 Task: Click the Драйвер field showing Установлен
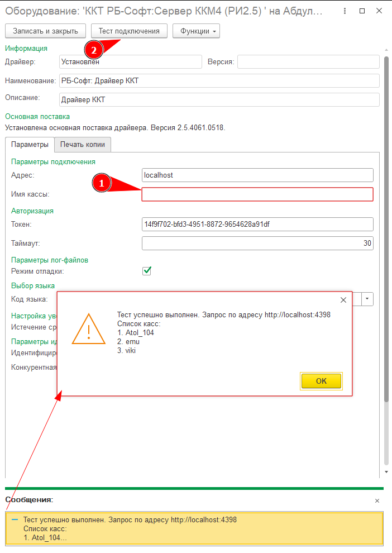131,61
